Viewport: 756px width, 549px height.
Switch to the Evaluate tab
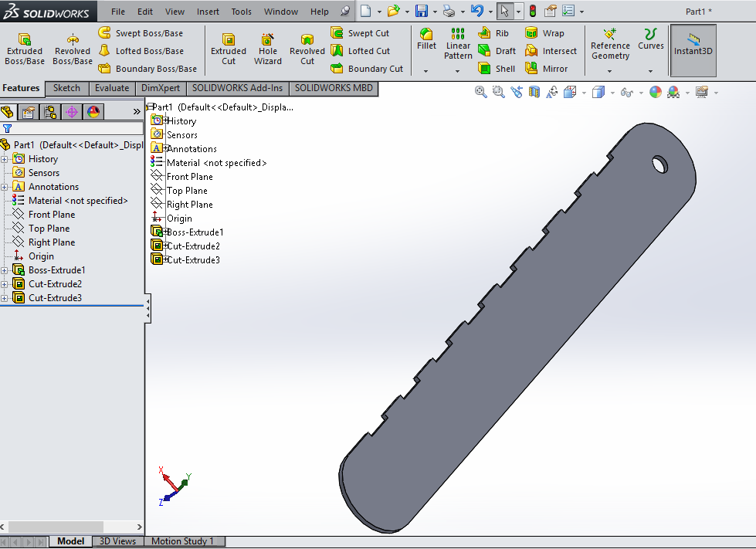tap(112, 88)
